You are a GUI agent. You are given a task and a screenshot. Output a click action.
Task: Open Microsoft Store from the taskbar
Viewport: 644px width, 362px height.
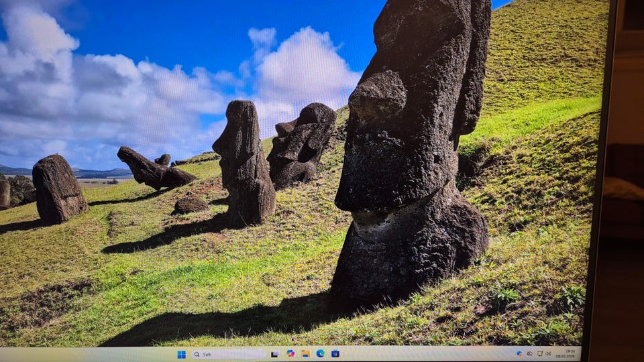335,353
